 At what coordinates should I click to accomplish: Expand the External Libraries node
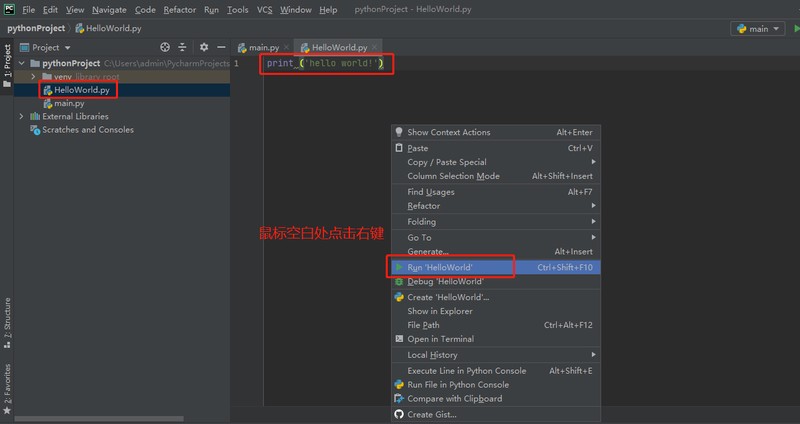coord(21,116)
